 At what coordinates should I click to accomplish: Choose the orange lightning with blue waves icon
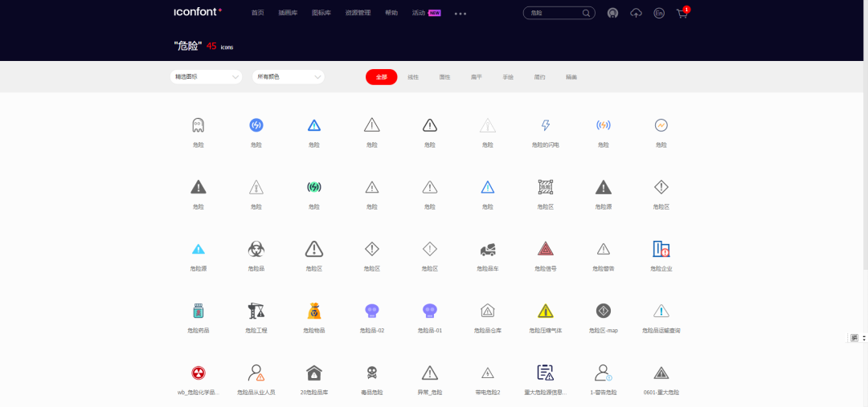pyautogui.click(x=604, y=125)
